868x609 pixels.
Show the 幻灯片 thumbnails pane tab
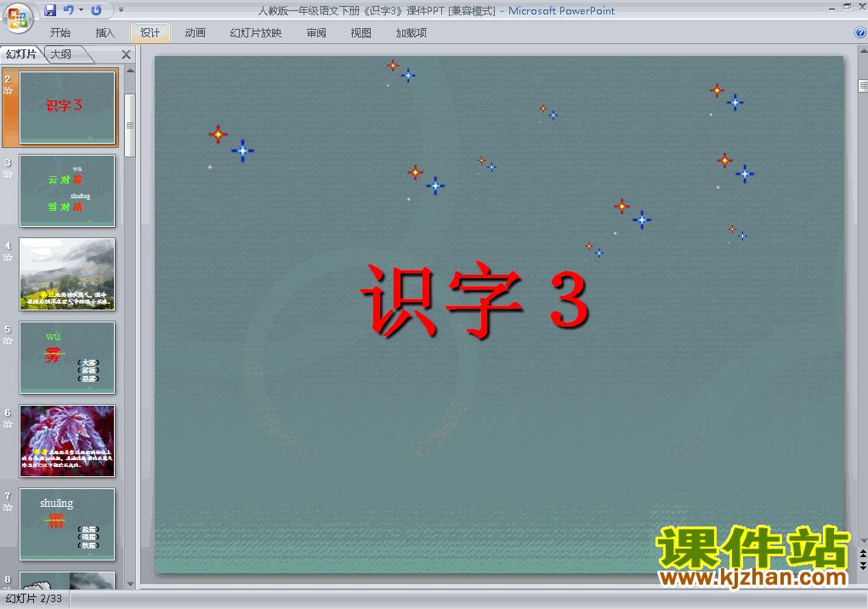(x=21, y=54)
